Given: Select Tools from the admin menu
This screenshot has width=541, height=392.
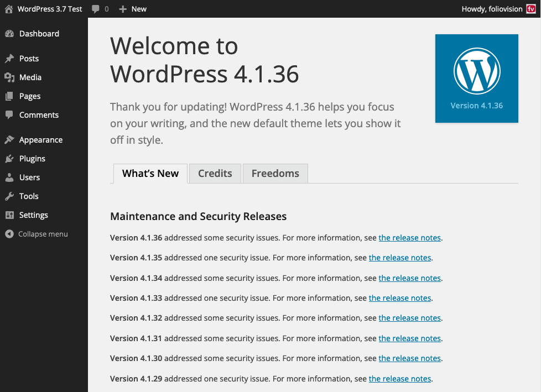Looking at the screenshot, I should pyautogui.click(x=44, y=196).
